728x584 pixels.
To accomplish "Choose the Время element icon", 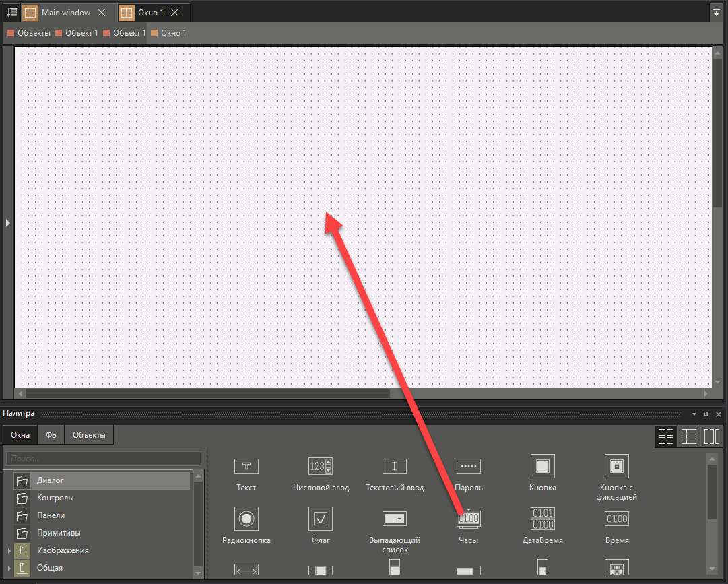I will tap(617, 519).
